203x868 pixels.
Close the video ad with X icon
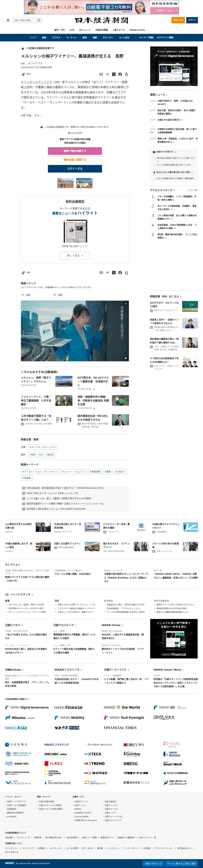[x=126, y=304]
